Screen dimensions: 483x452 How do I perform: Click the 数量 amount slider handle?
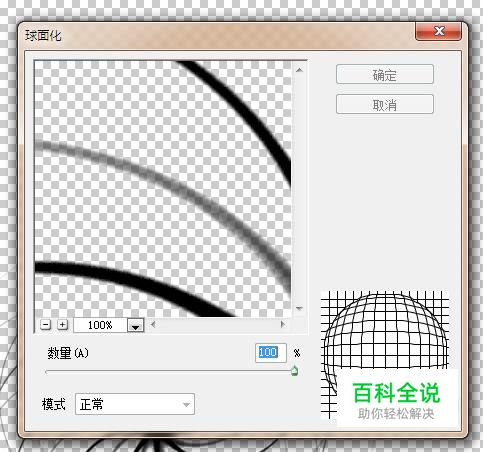(294, 370)
